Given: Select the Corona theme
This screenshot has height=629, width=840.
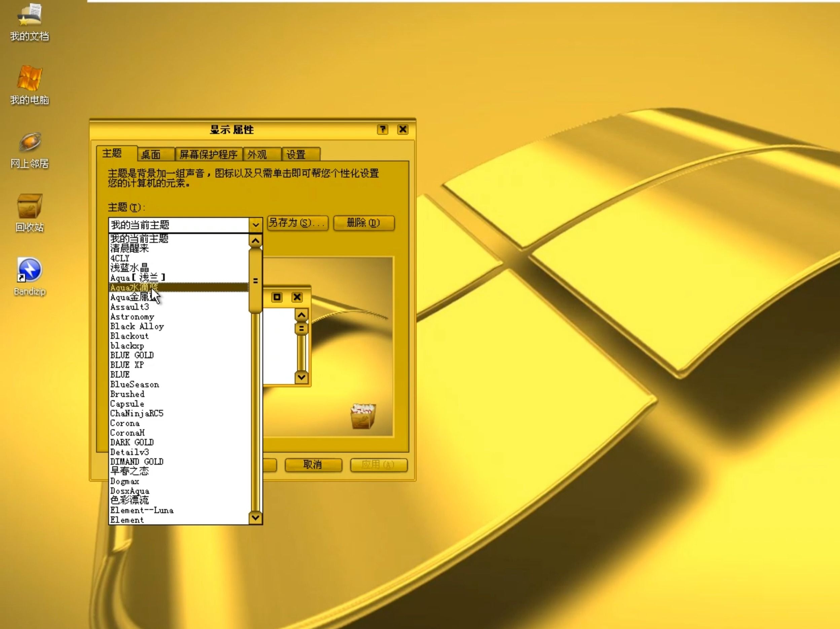Looking at the screenshot, I should tap(179, 423).
